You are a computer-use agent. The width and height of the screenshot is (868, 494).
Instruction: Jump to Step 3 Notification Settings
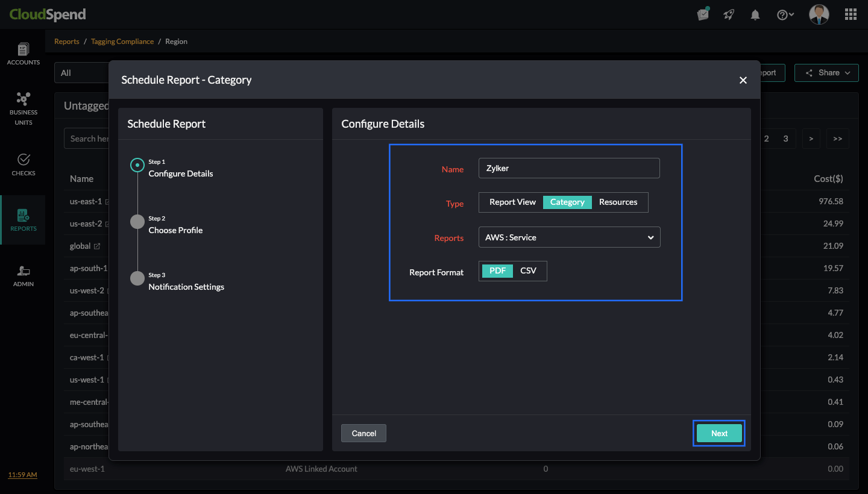click(x=186, y=287)
